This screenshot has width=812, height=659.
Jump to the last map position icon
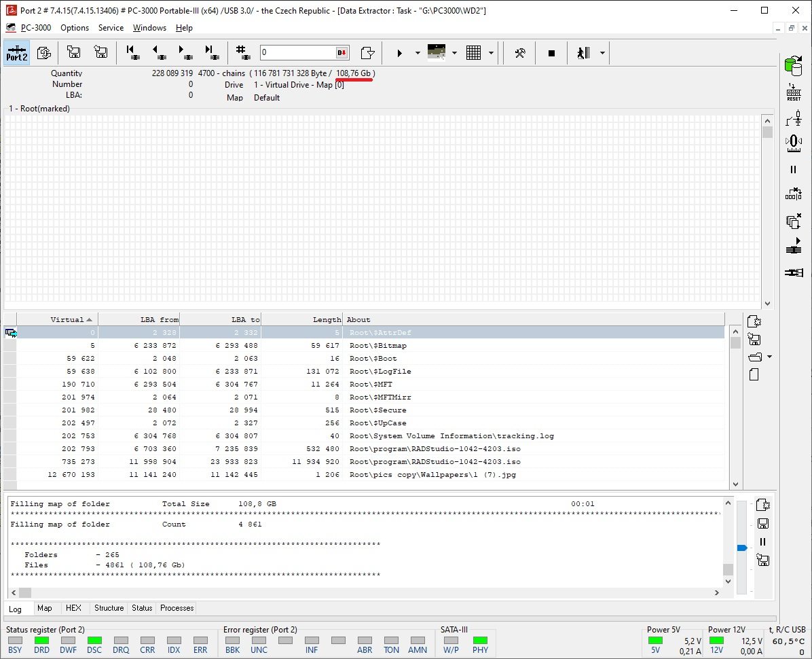tap(210, 53)
